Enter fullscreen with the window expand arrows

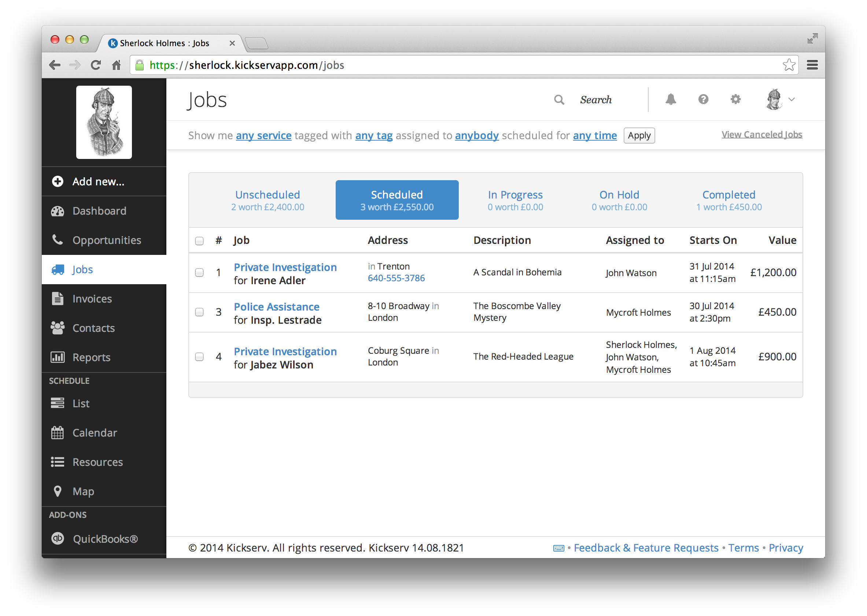pyautogui.click(x=812, y=38)
